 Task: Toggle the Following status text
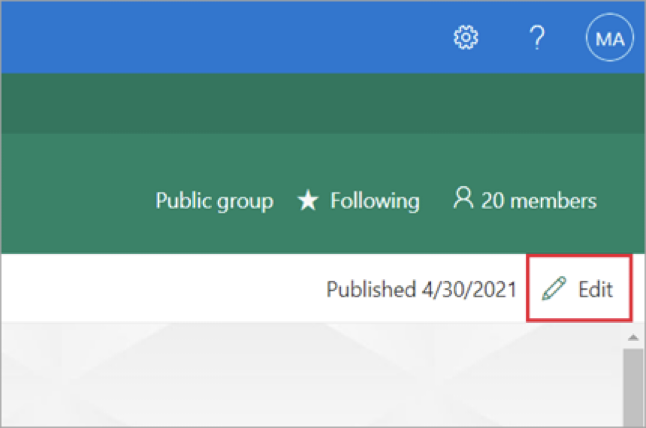374,201
